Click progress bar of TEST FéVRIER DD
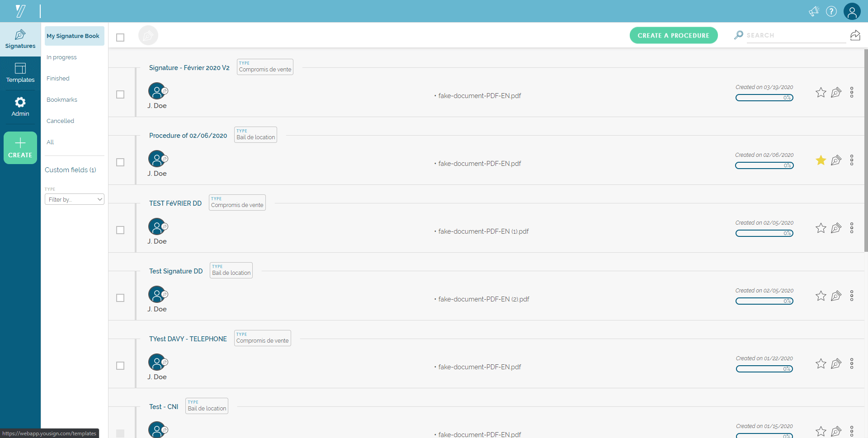The image size is (868, 438). (764, 233)
